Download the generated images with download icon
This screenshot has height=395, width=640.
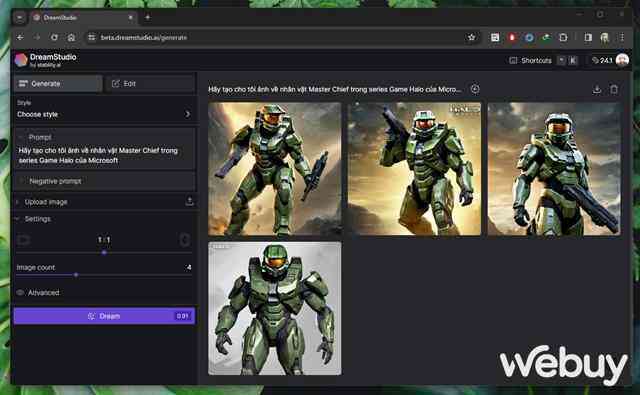597,89
